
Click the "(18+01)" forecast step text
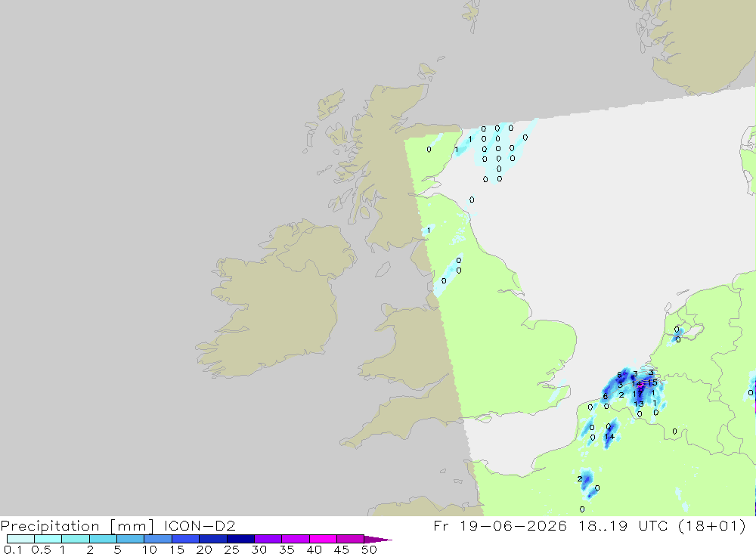[712, 525]
